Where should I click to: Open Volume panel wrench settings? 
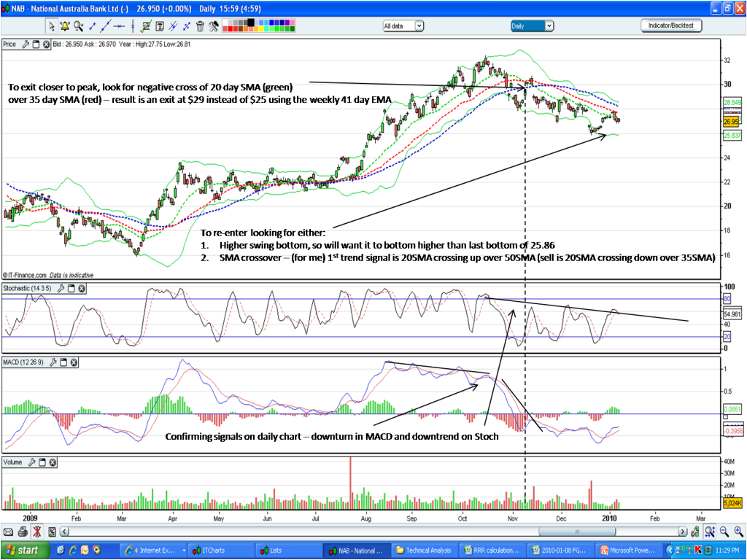[32, 462]
